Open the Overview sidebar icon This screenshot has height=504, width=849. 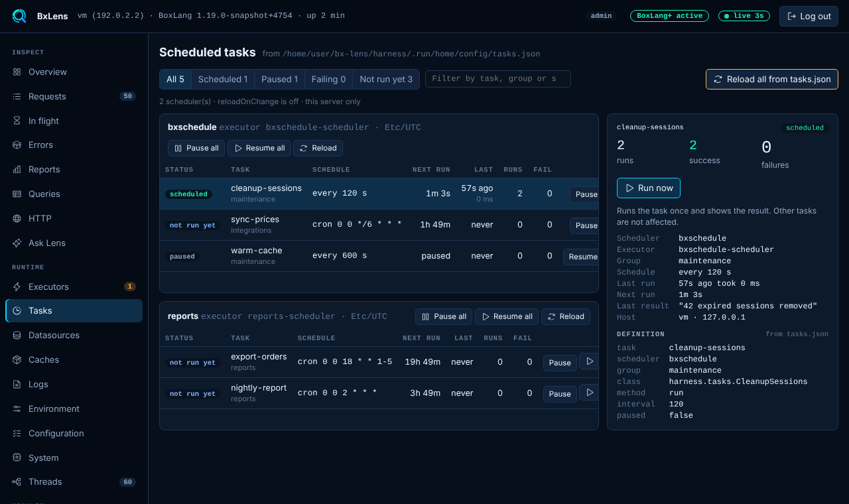[x=17, y=72]
